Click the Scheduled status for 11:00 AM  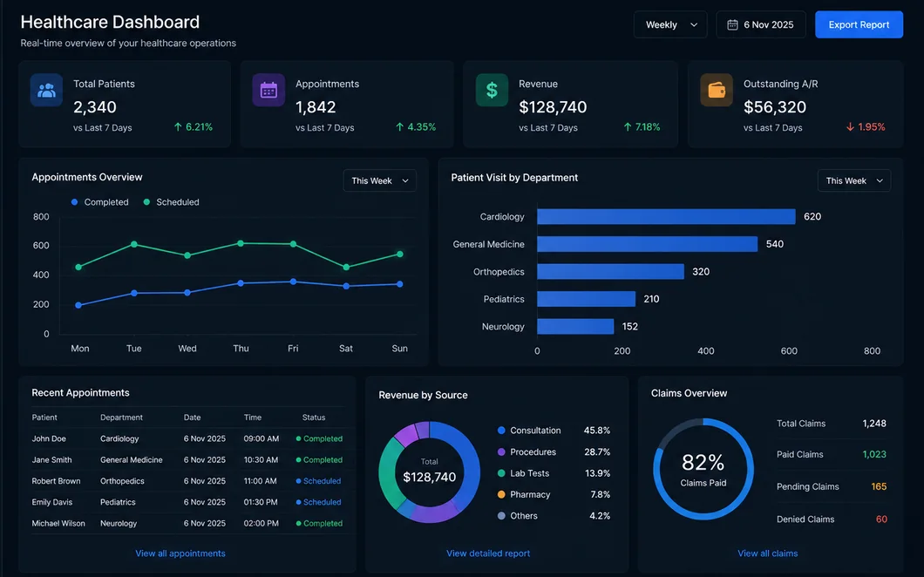pyautogui.click(x=318, y=481)
